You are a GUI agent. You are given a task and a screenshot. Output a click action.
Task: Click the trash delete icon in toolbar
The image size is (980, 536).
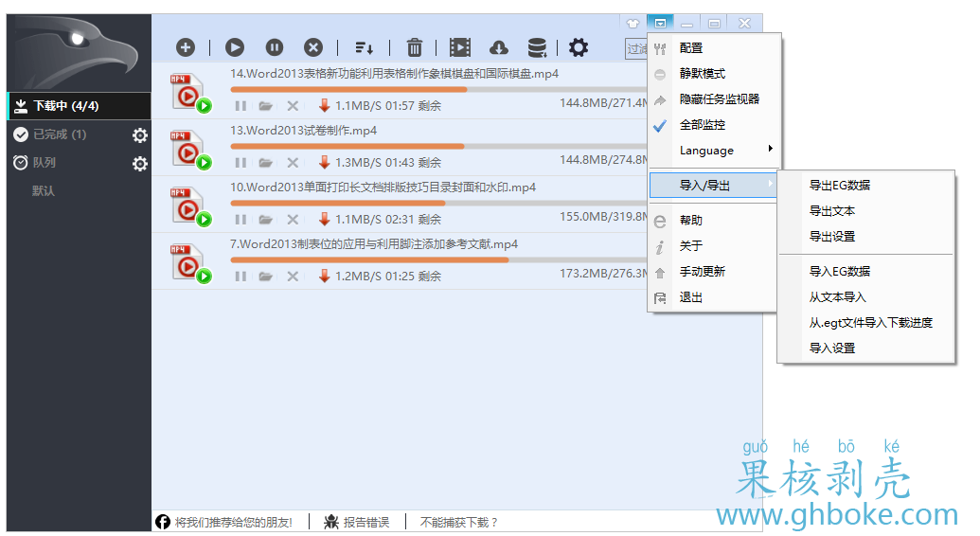pos(414,47)
